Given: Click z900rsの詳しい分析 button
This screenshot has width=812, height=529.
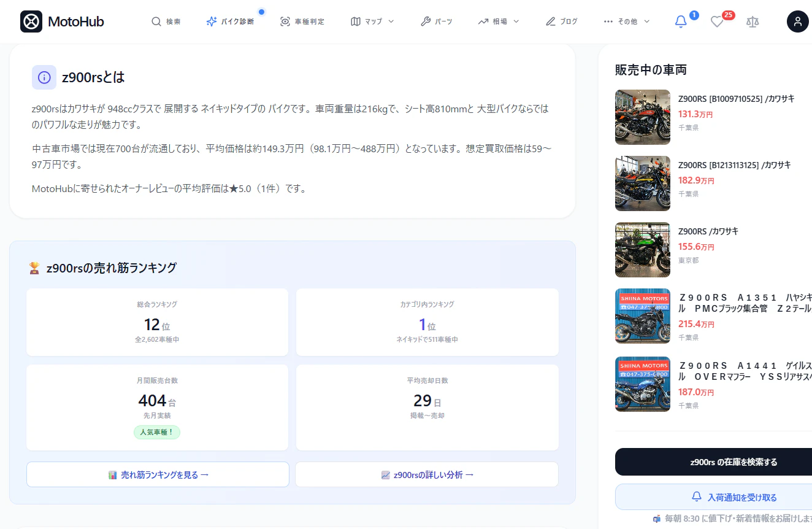Looking at the screenshot, I should point(427,474).
